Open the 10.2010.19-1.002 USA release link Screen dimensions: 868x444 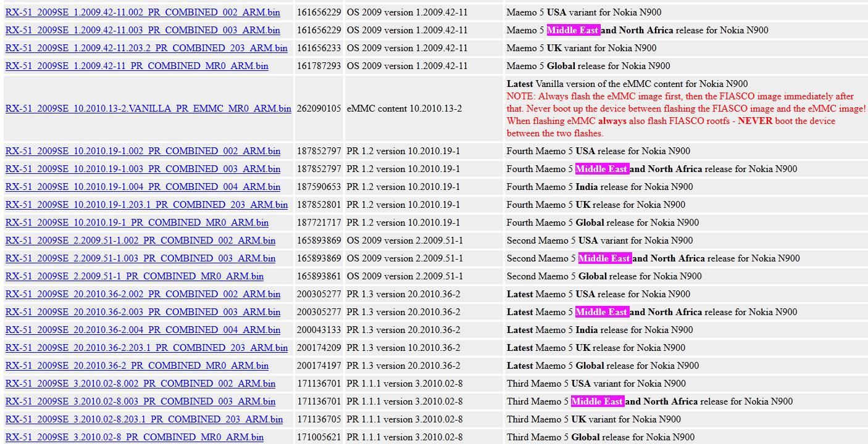[x=143, y=151]
